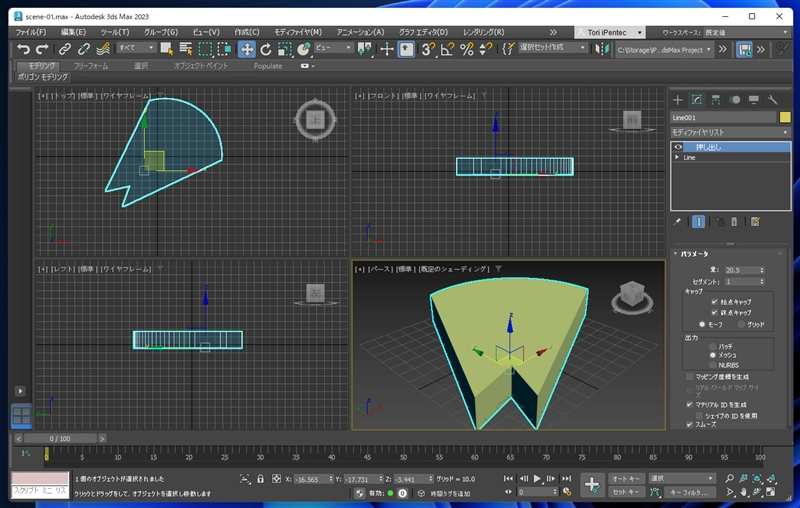Image resolution: width=800 pixels, height=508 pixels.
Task: Open the レンダリング(R) menu
Action: (x=484, y=32)
